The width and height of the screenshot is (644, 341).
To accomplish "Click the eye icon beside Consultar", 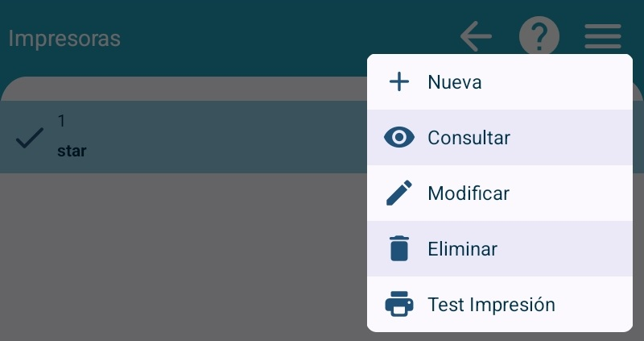I will coord(398,138).
